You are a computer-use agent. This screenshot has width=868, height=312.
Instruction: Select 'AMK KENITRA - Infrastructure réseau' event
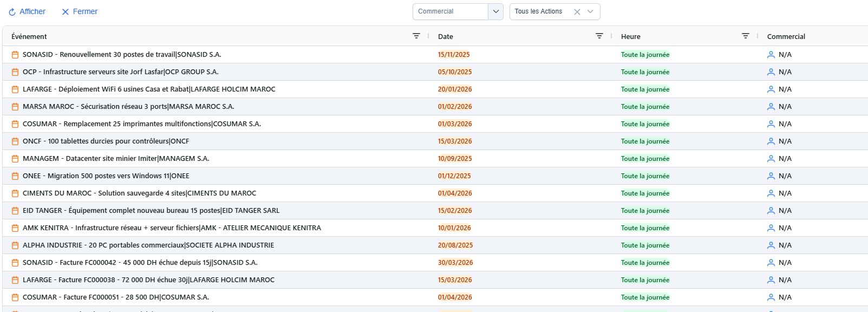point(172,228)
